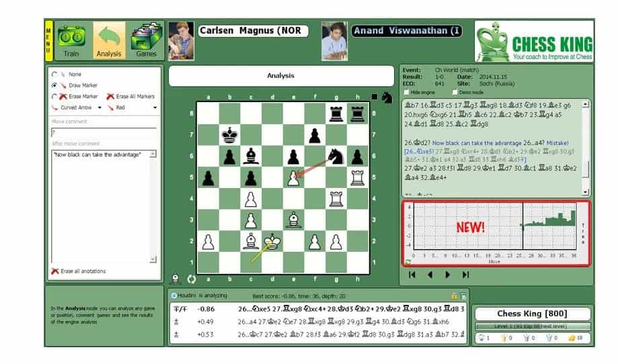The width and height of the screenshot is (620, 364).
Task: Select the Anand Viswanathan name label
Action: [406, 31]
